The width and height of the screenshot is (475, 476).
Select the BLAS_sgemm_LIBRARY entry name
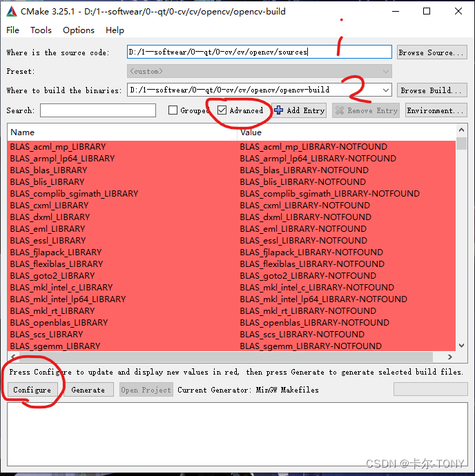55,346
